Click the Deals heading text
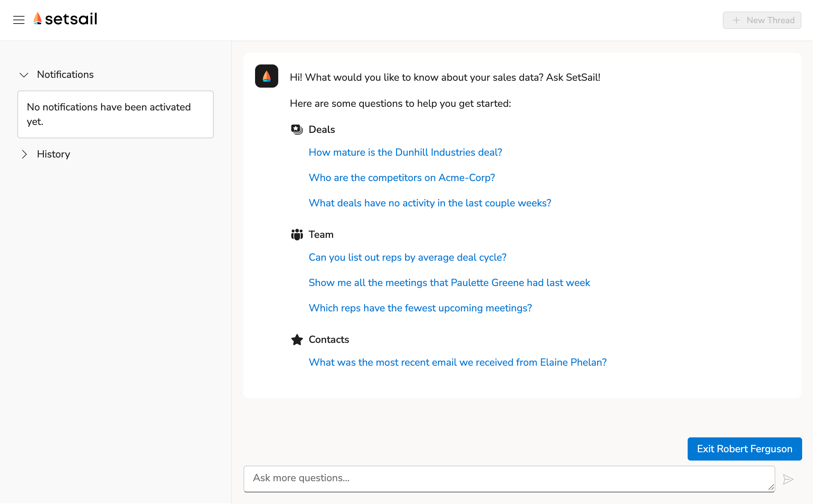813x504 pixels. click(322, 130)
